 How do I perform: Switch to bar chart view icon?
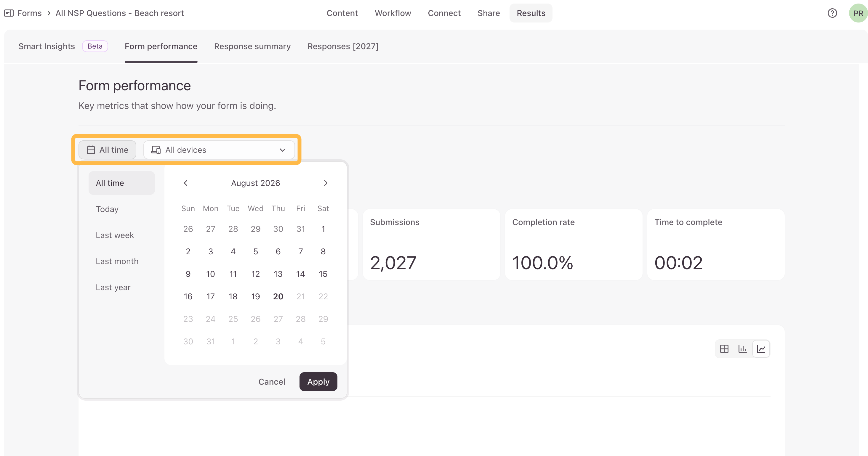coord(742,349)
